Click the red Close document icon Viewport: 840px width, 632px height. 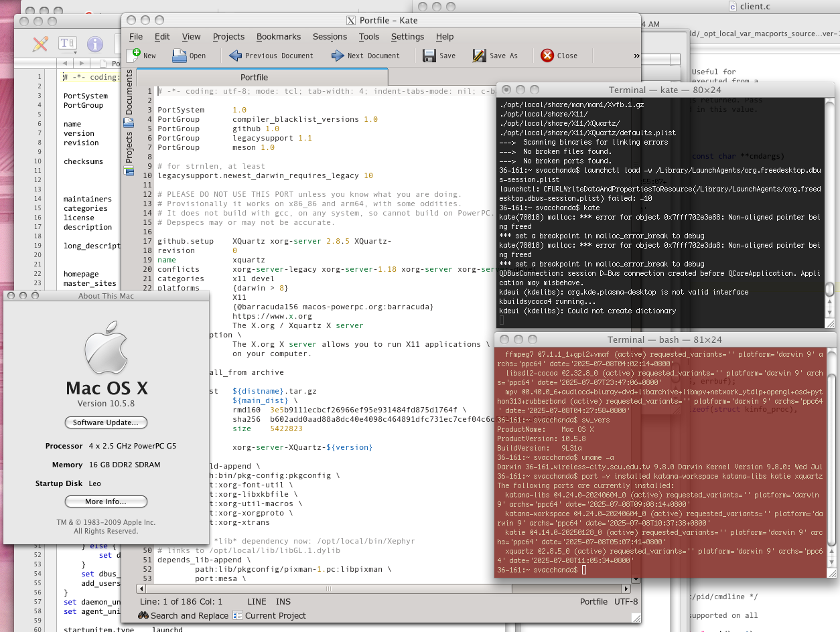pos(547,56)
